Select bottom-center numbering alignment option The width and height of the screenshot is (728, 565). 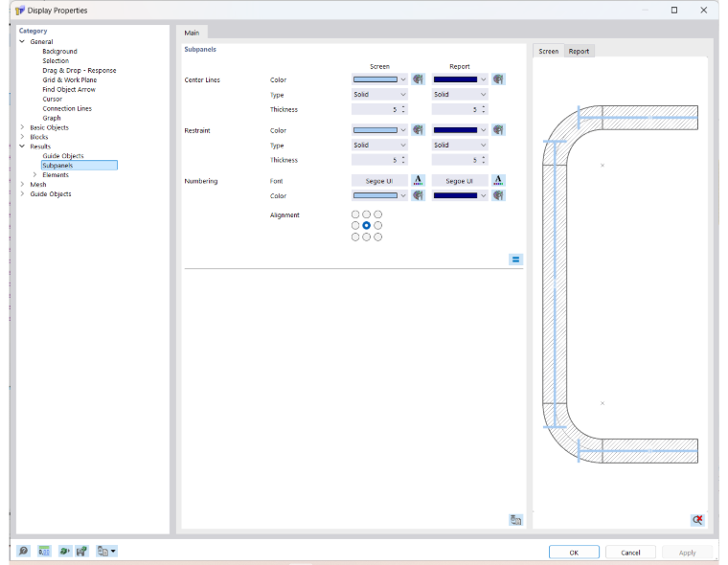(x=367, y=237)
